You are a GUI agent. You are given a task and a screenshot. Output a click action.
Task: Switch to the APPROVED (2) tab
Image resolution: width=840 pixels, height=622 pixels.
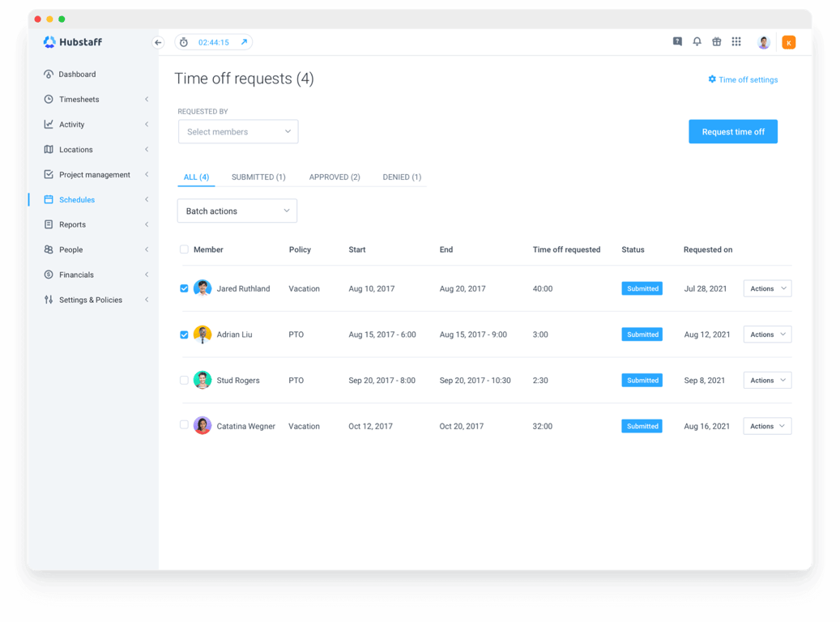point(335,177)
